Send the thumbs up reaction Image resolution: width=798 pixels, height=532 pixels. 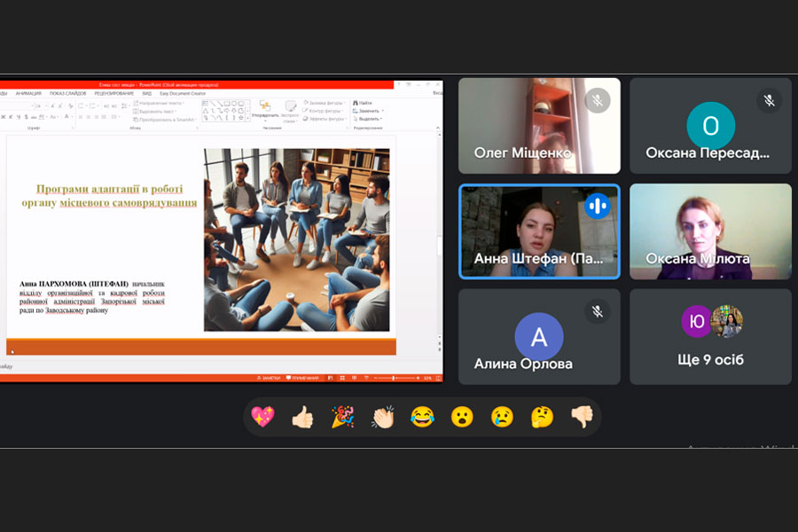coord(302,417)
